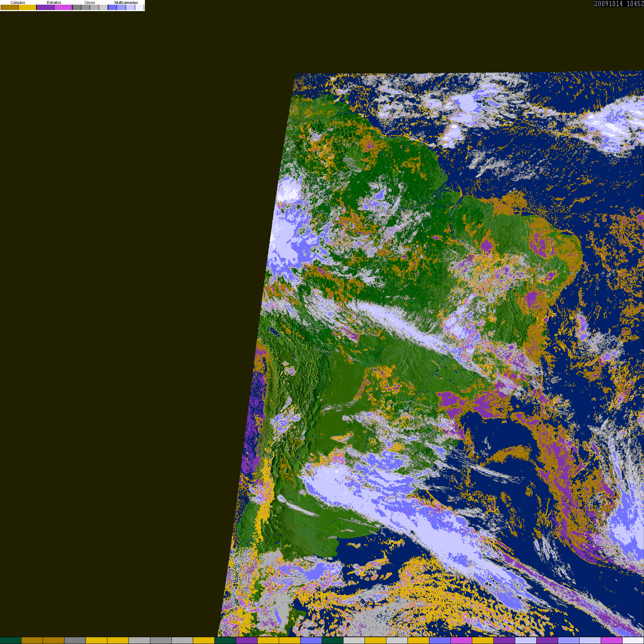Click the '20091014 1045Z' timestamp
The image size is (644, 644).
coord(619,4)
